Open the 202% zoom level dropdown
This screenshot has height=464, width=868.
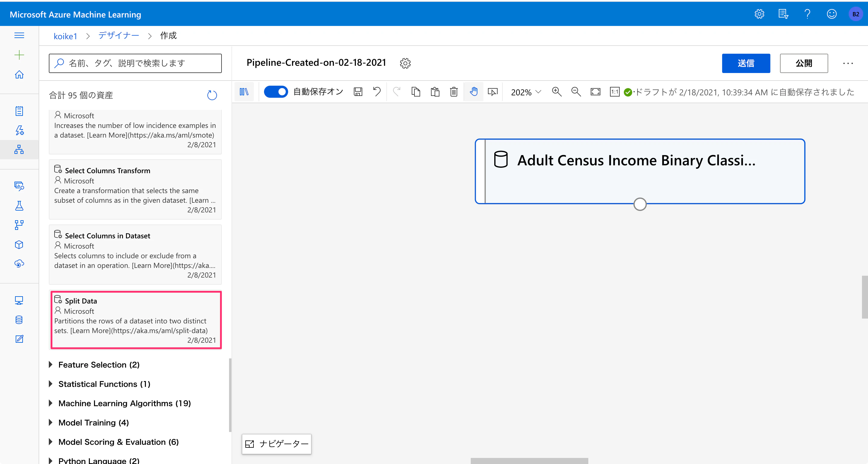[526, 92]
